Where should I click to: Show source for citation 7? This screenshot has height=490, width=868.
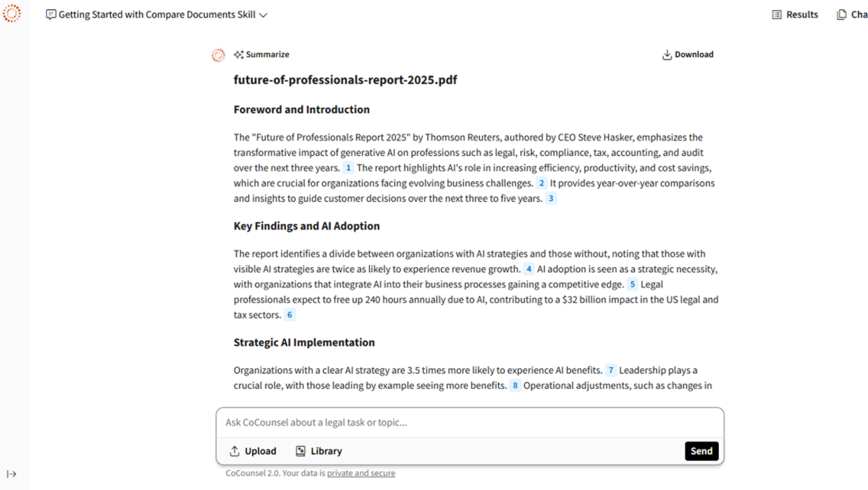point(610,371)
